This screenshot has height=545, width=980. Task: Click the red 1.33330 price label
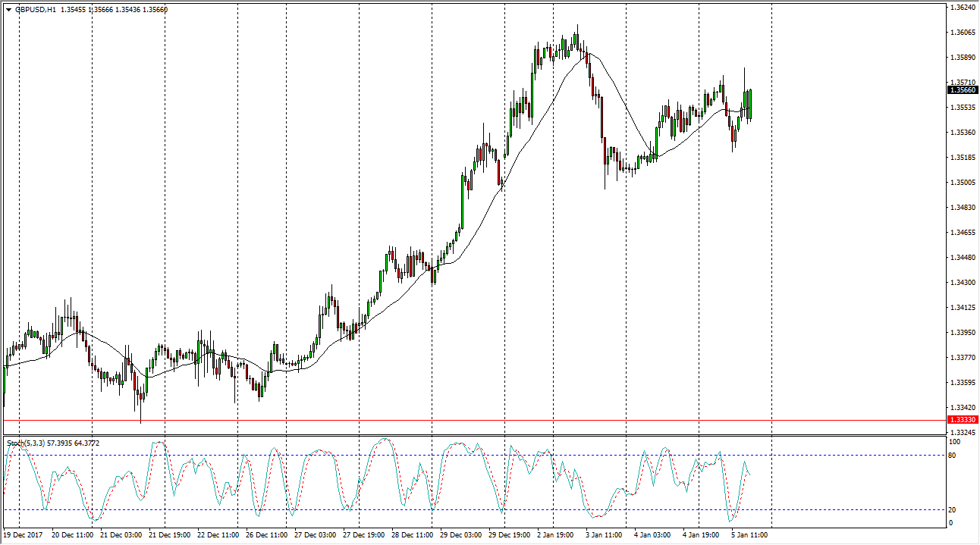tap(963, 420)
